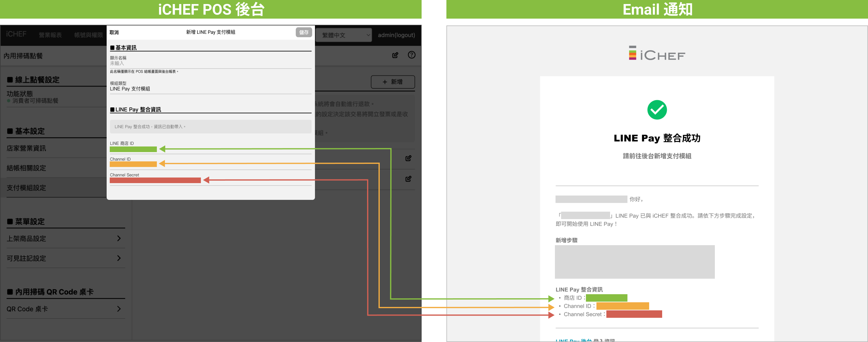The width and height of the screenshot is (868, 342).
Task: Select 支付模組設定 in the sidebar
Action: [27, 188]
